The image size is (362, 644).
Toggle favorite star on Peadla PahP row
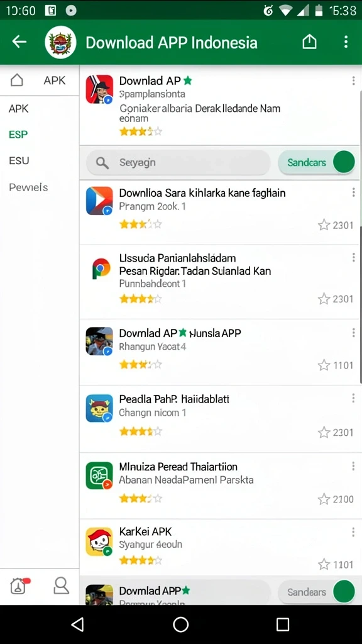[x=324, y=432]
